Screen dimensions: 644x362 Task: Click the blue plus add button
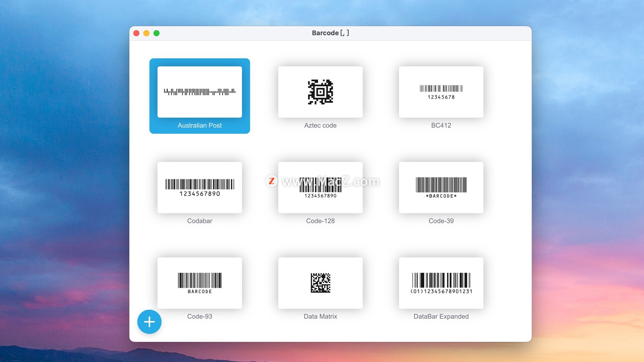[149, 322]
